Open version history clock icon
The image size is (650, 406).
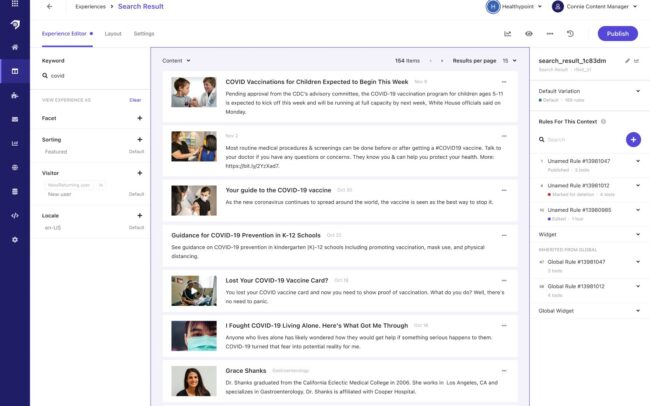pos(570,34)
